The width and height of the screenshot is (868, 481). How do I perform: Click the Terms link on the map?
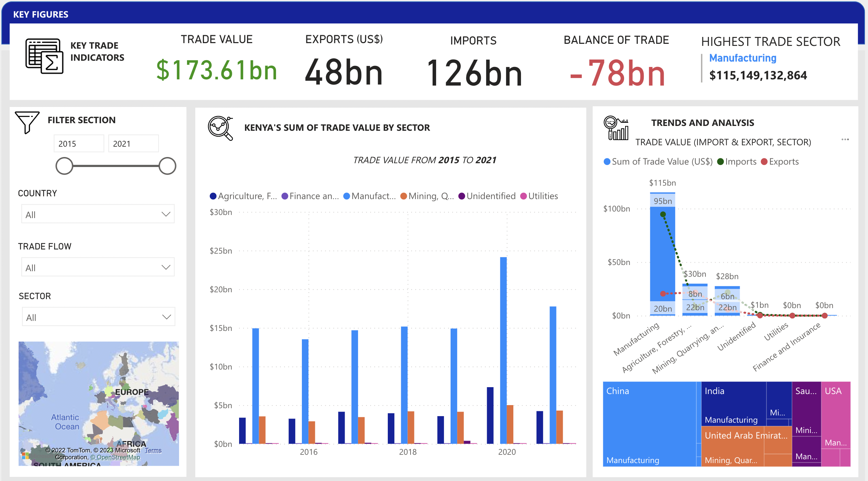click(153, 451)
